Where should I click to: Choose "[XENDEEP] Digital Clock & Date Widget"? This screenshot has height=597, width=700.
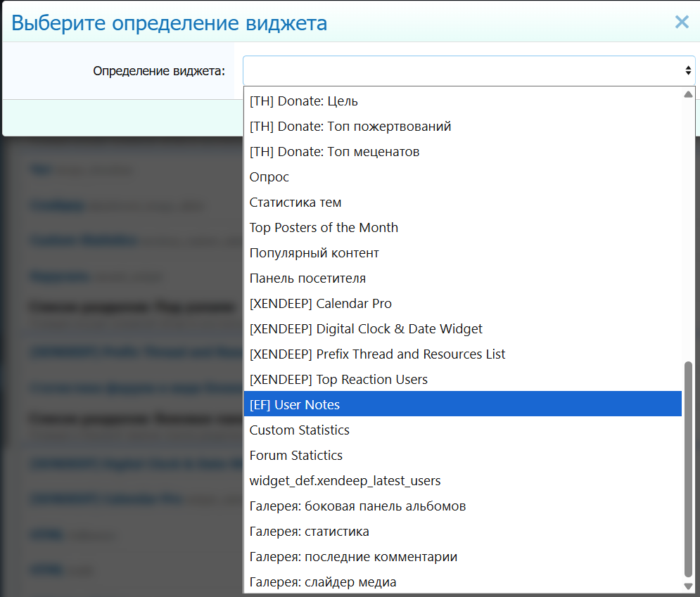point(366,329)
